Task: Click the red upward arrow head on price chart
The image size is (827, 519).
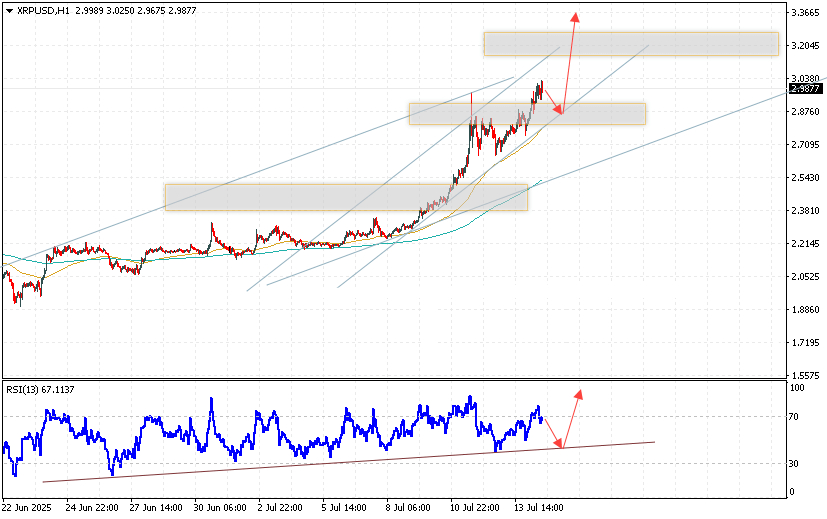Action: point(575,16)
